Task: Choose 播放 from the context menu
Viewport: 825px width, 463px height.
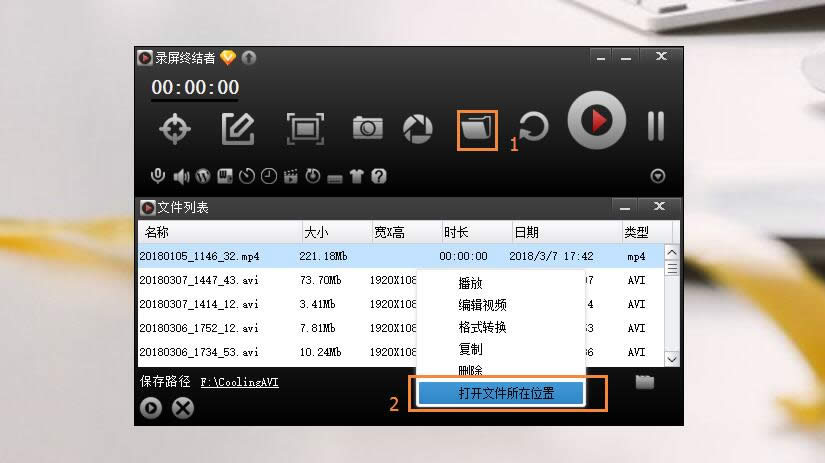Action: click(470, 283)
